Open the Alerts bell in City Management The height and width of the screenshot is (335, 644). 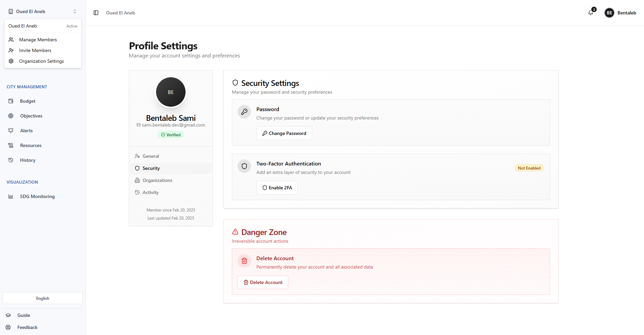click(x=11, y=130)
